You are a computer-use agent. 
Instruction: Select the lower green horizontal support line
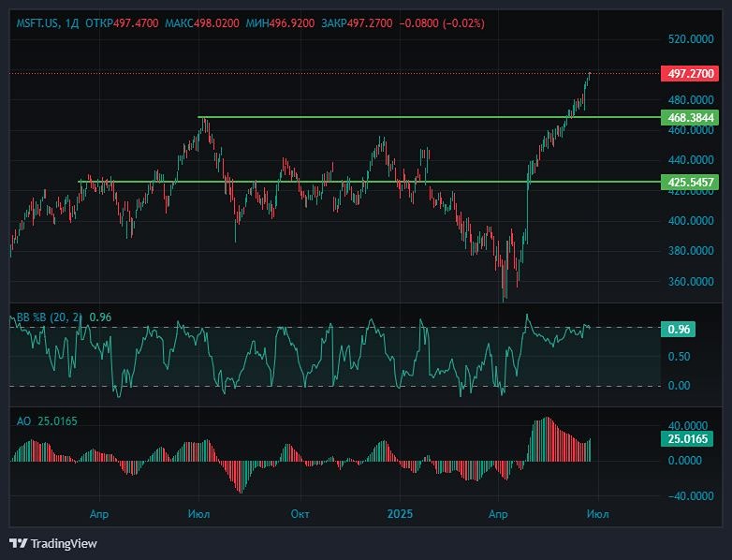click(x=281, y=182)
